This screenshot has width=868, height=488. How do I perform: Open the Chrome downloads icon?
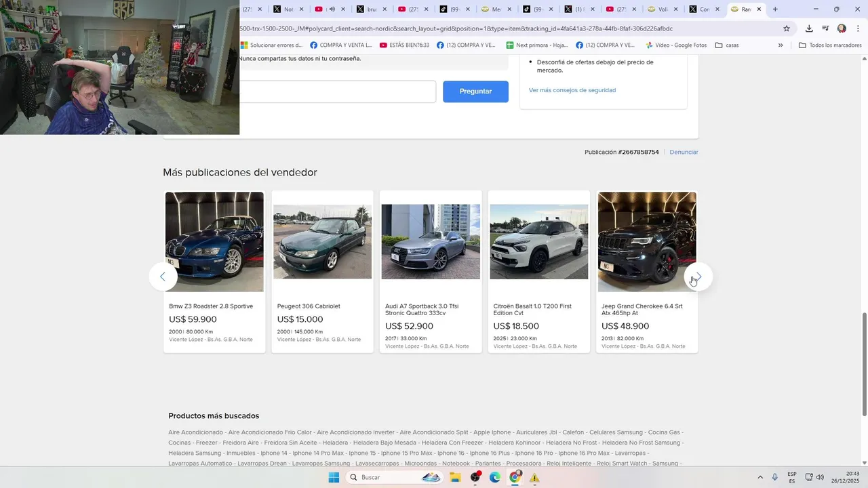coord(809,28)
